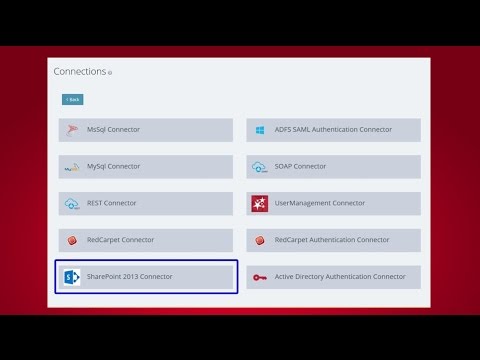Select the SharePoint 2013 Connector label

[x=129, y=276]
